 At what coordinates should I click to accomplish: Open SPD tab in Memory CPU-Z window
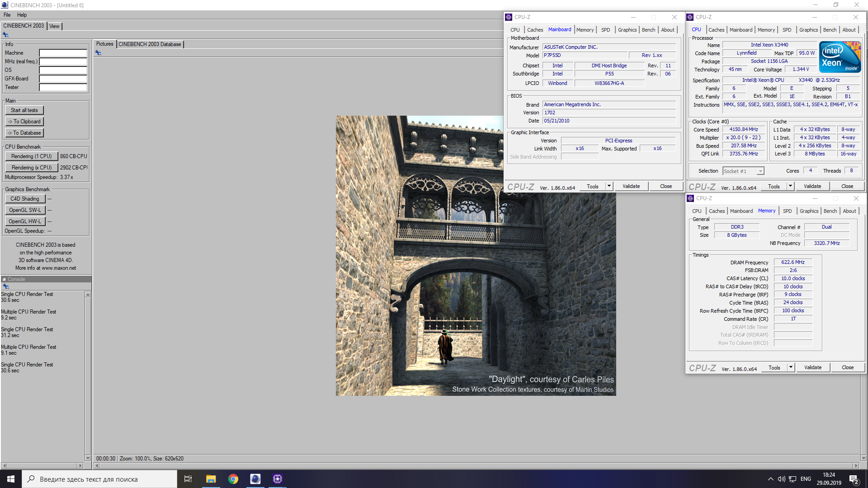coord(787,211)
